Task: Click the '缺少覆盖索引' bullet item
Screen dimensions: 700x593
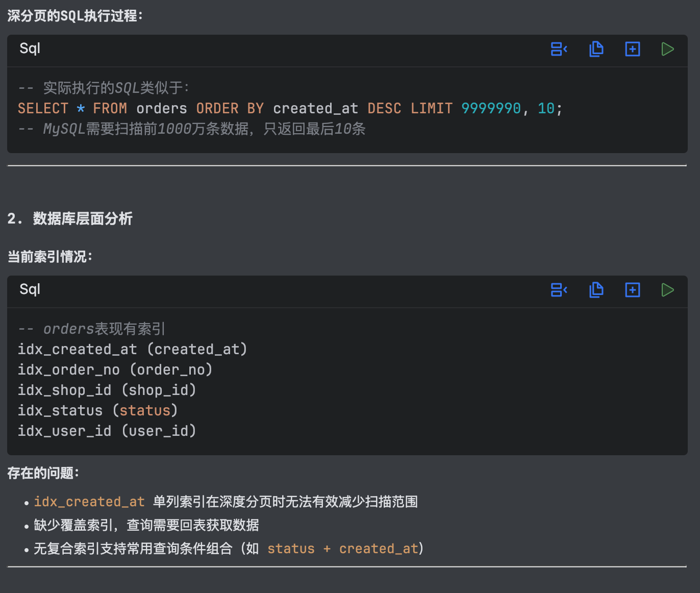Action: pos(146,525)
